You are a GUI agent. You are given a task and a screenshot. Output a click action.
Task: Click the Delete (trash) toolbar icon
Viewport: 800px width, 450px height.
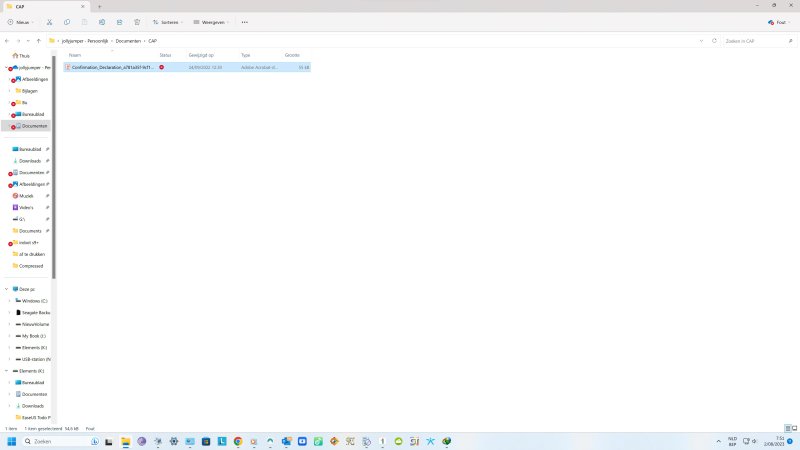pos(136,21)
